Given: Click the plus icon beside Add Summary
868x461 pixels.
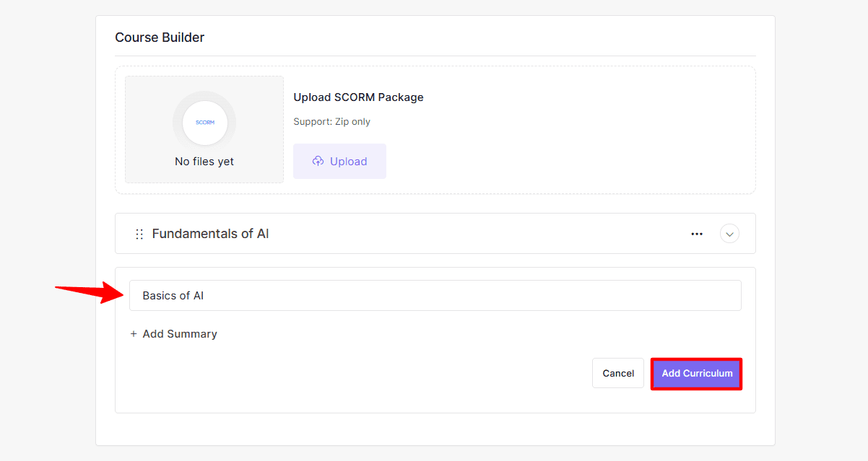Looking at the screenshot, I should [134, 334].
